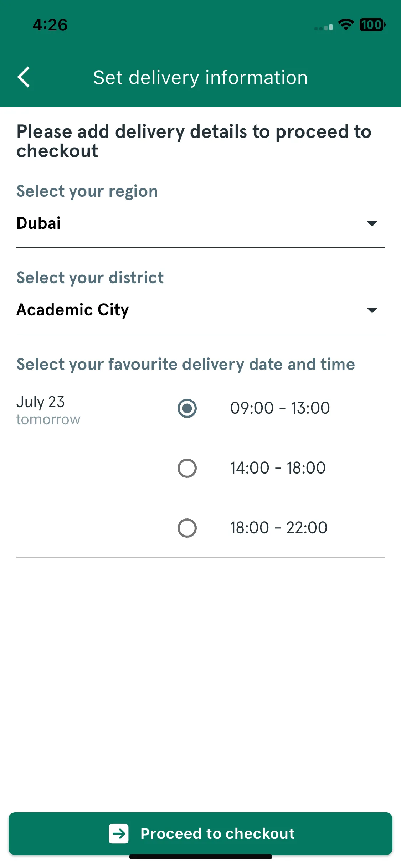Open the Dubai region selector
The image size is (401, 868).
(x=200, y=224)
